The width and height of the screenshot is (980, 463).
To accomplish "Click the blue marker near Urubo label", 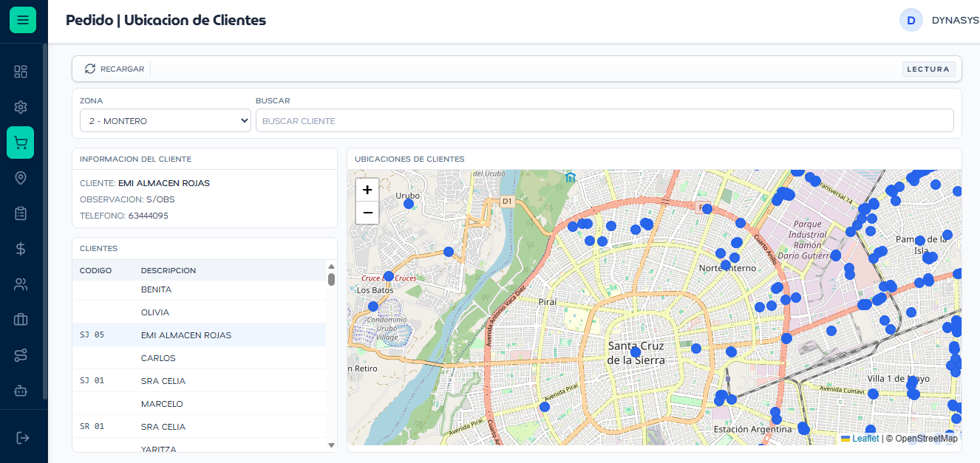I will (x=409, y=204).
